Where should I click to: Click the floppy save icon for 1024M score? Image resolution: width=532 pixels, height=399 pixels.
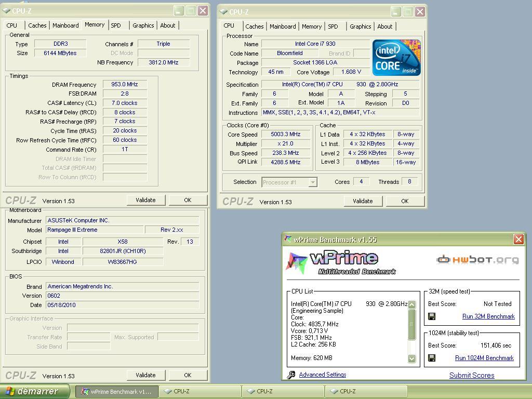tap(432, 358)
